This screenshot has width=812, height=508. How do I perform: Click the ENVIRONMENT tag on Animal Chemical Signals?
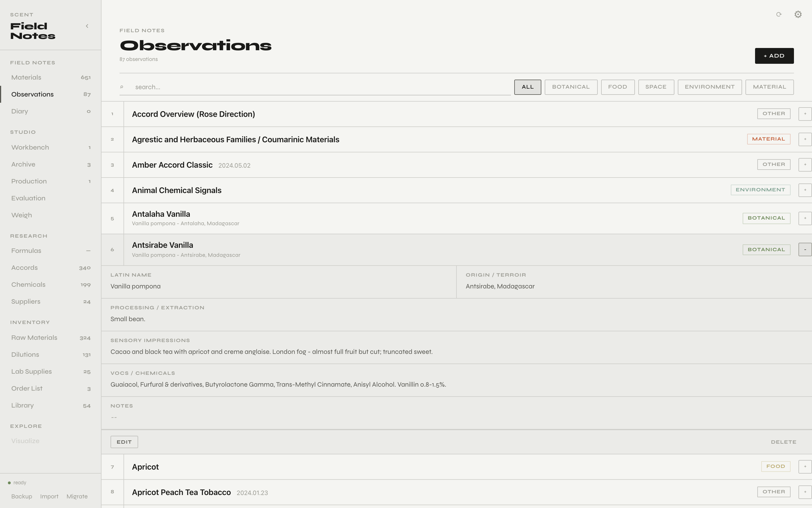click(760, 190)
